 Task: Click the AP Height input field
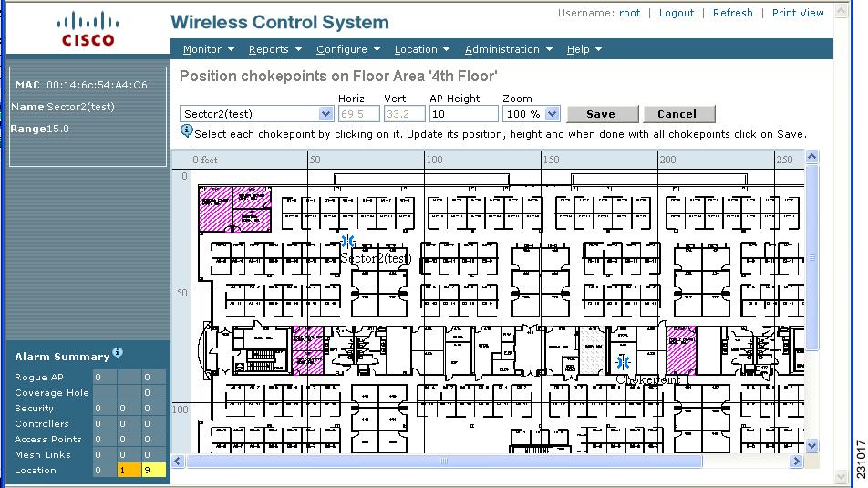tap(464, 114)
